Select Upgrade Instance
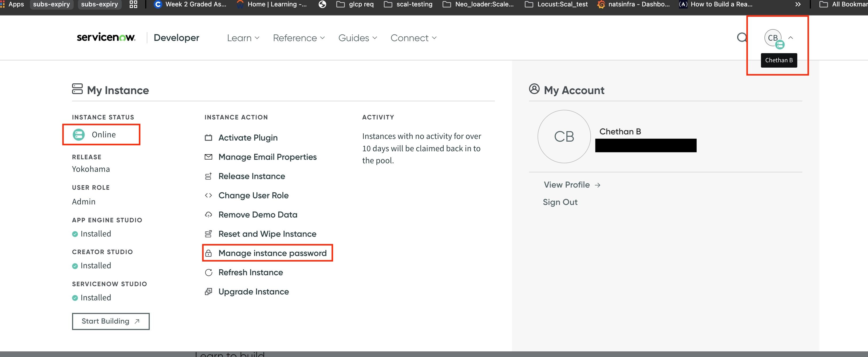The height and width of the screenshot is (357, 868). click(x=254, y=292)
